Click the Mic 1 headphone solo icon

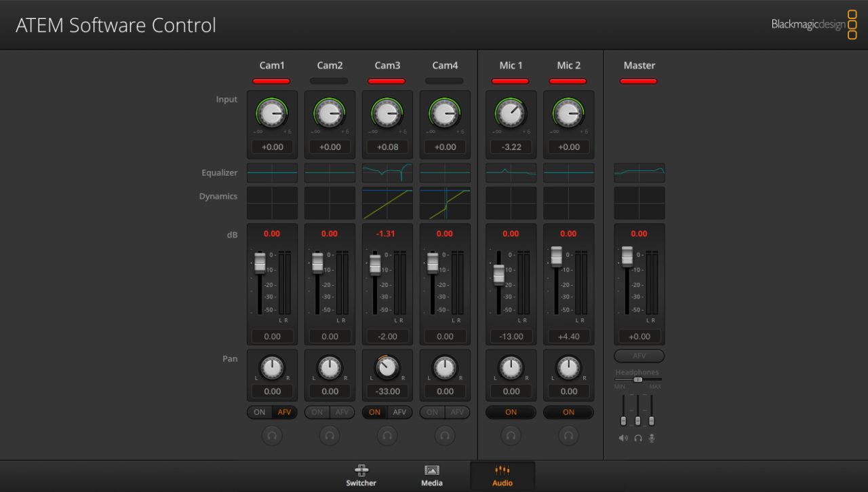[x=511, y=436]
